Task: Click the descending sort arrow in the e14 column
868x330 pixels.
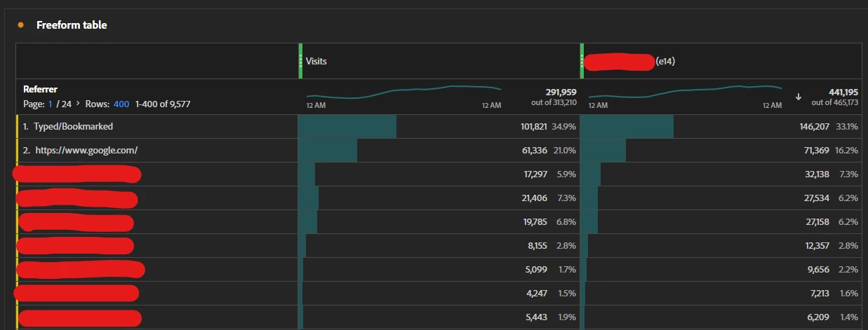Action: click(799, 97)
